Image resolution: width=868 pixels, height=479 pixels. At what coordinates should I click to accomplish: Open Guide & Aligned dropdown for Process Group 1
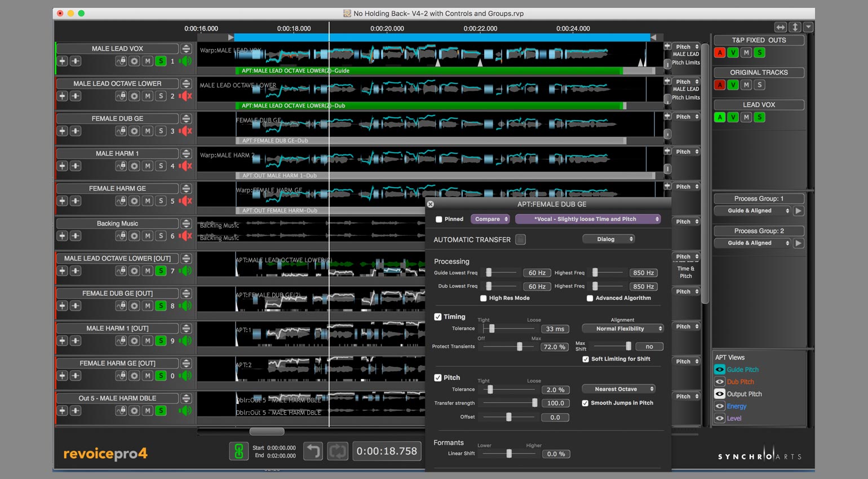pyautogui.click(x=752, y=211)
